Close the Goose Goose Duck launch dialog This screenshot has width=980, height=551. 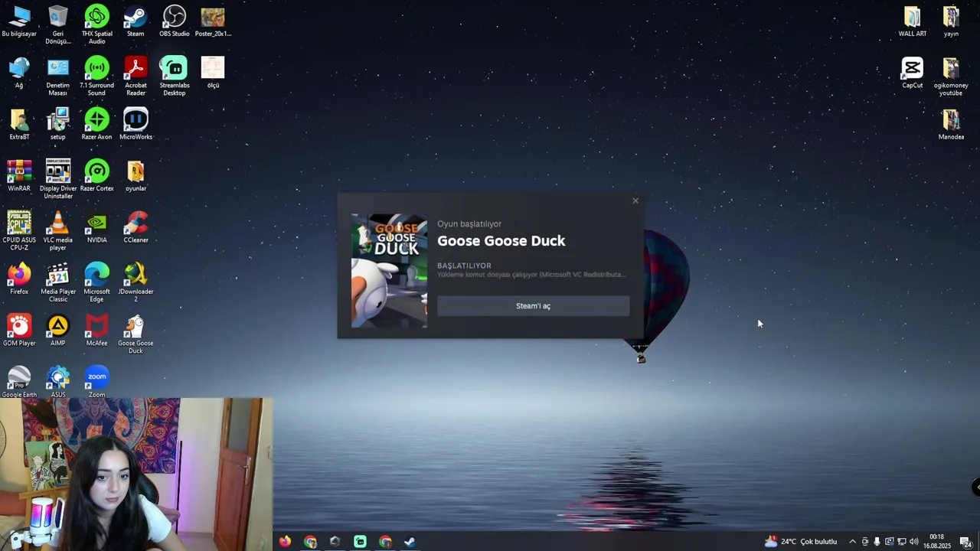tap(635, 201)
